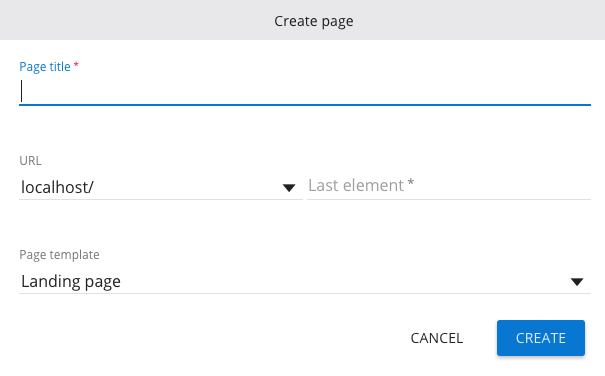This screenshot has height=376, width=605.
Task: Click the Page template dropdown arrow icon
Action: point(577,282)
